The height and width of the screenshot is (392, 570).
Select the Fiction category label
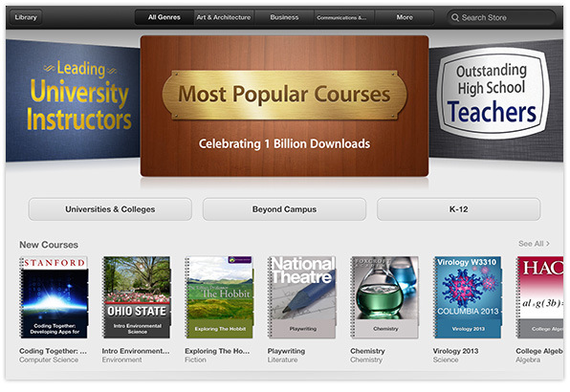(x=195, y=359)
